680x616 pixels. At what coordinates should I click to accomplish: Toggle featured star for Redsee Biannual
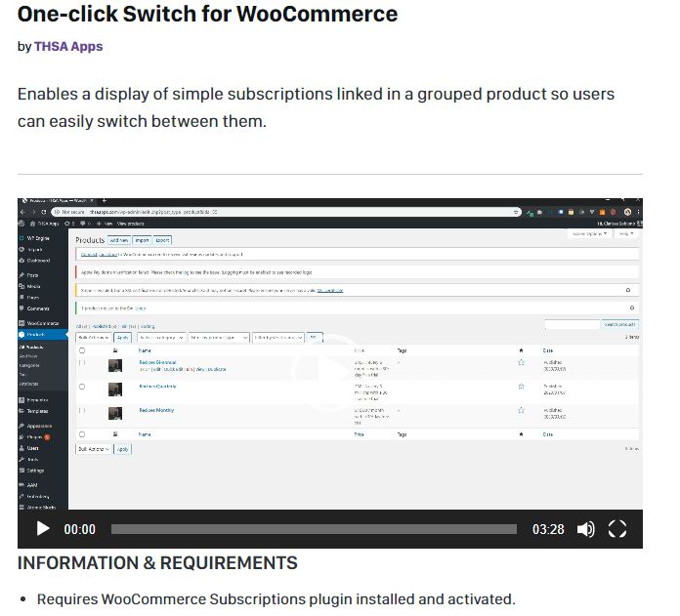point(521,362)
